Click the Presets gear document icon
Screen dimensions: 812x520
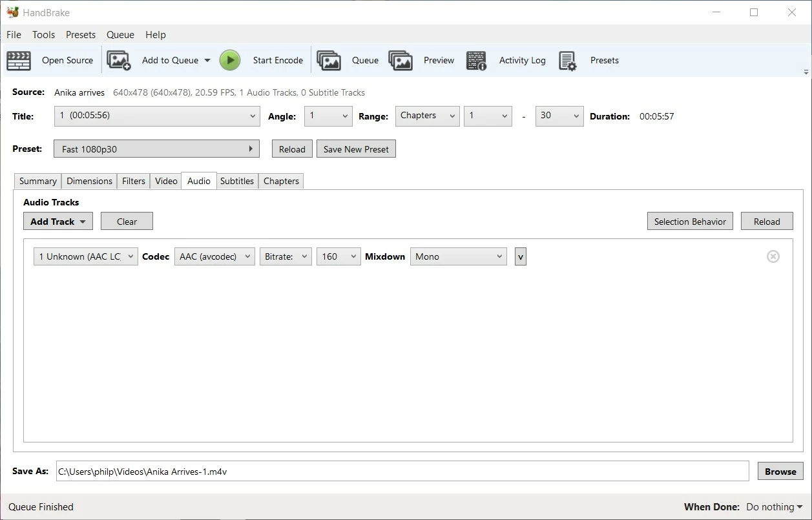(x=567, y=60)
